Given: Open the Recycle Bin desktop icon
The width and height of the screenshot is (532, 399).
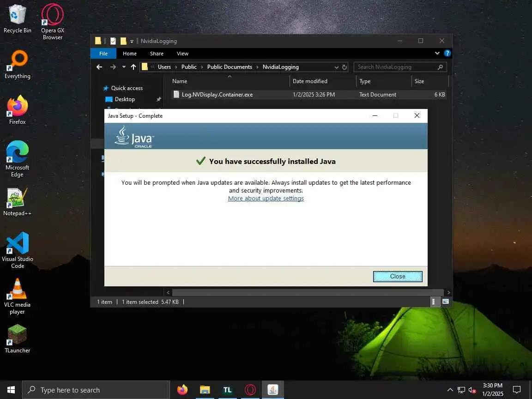Looking at the screenshot, I should pyautogui.click(x=17, y=18).
